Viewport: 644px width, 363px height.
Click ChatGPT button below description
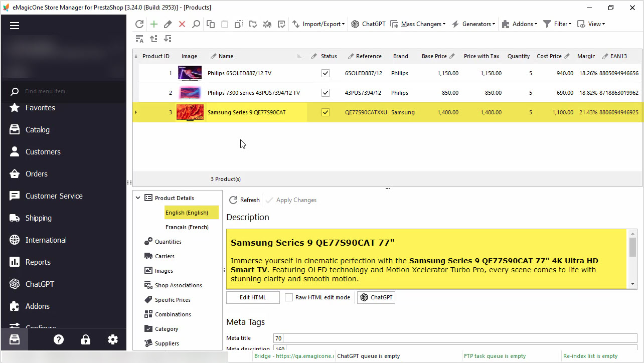pos(376,297)
